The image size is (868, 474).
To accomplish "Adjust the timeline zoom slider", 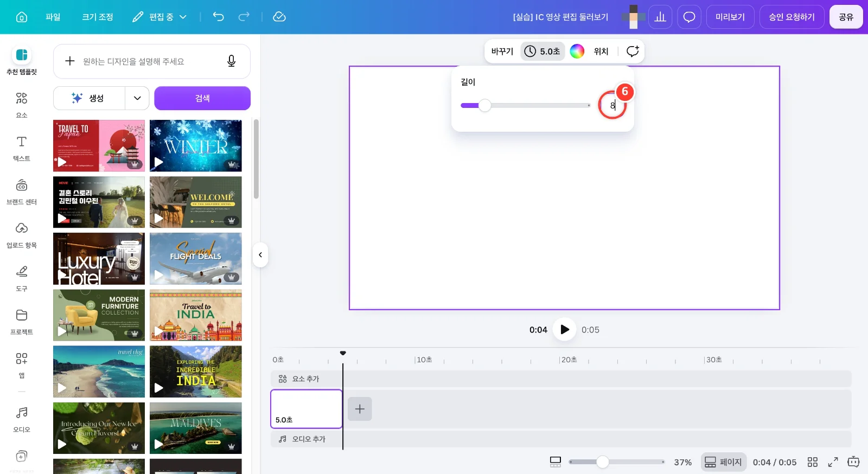I will 602,462.
